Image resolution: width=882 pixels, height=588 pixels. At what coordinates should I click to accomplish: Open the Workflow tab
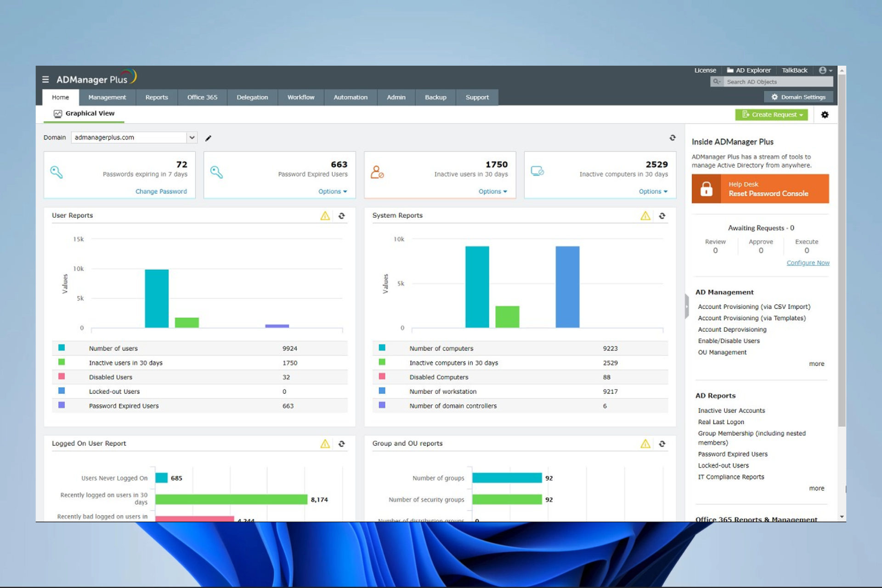click(x=301, y=97)
